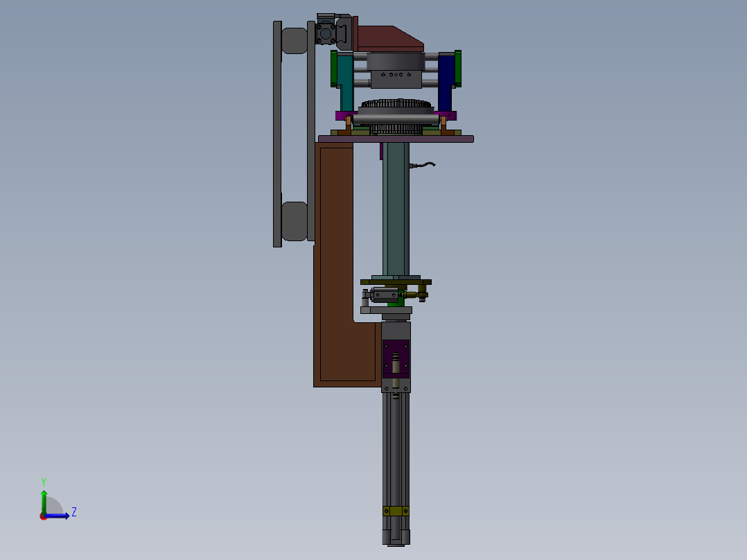747x560 pixels.
Task: Select the navy blue right side bracket
Action: click(x=444, y=82)
